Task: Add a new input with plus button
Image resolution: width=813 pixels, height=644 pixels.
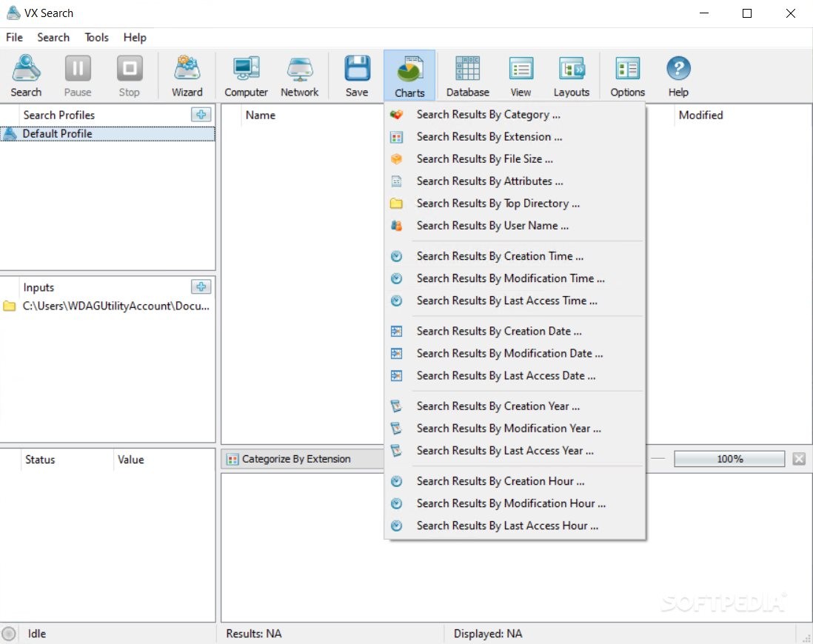Action: [x=201, y=286]
